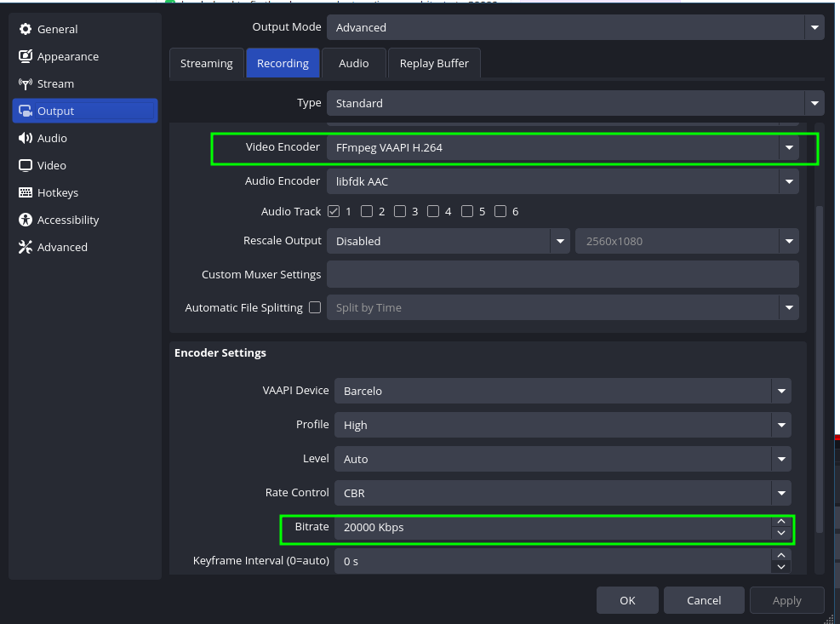Click the Video monitor icon
The width and height of the screenshot is (840, 624).
pyautogui.click(x=26, y=166)
